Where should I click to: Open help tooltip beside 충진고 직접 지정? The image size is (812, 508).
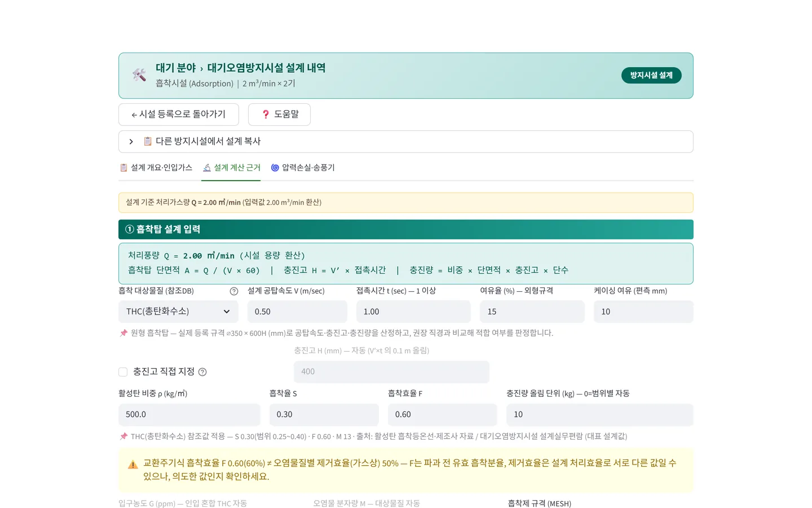202,372
